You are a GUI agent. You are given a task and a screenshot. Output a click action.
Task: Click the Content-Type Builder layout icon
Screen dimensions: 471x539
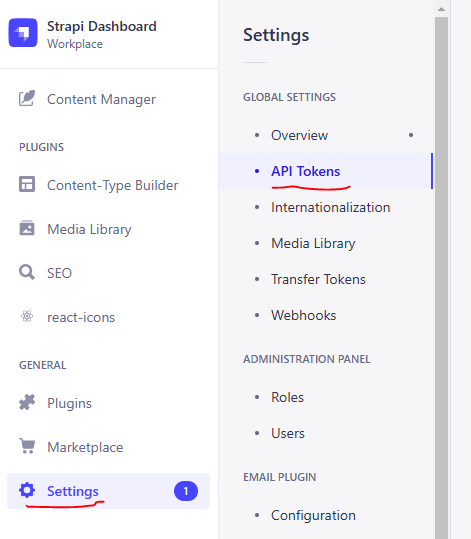coord(27,184)
